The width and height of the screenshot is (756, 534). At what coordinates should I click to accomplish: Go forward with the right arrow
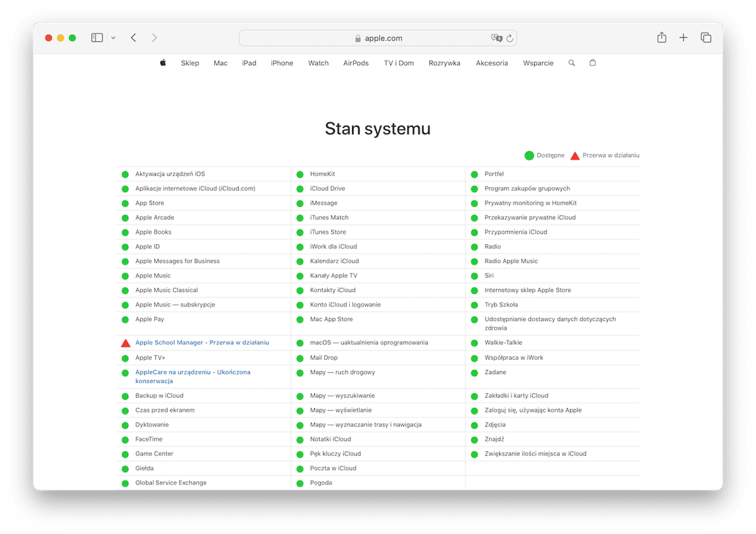tap(154, 38)
